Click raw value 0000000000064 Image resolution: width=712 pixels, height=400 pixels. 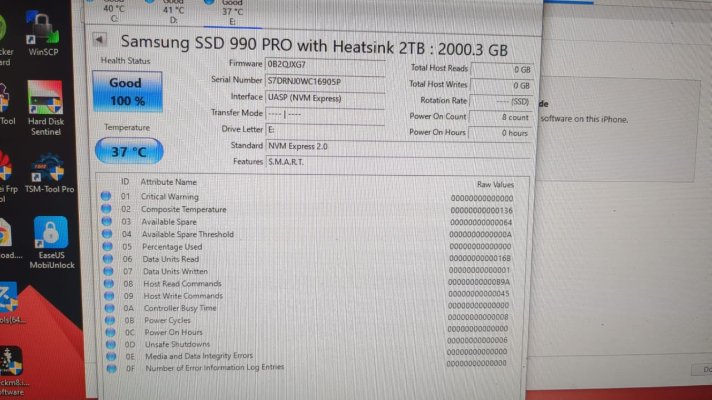481,222
